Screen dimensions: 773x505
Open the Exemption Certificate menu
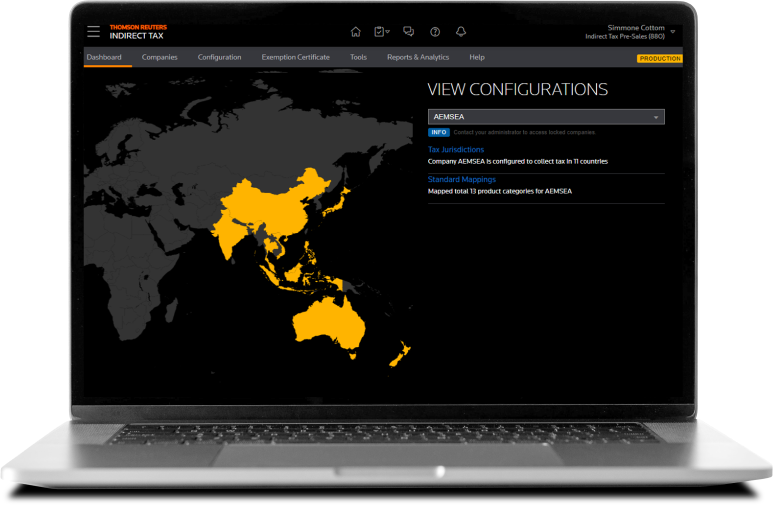tap(295, 58)
